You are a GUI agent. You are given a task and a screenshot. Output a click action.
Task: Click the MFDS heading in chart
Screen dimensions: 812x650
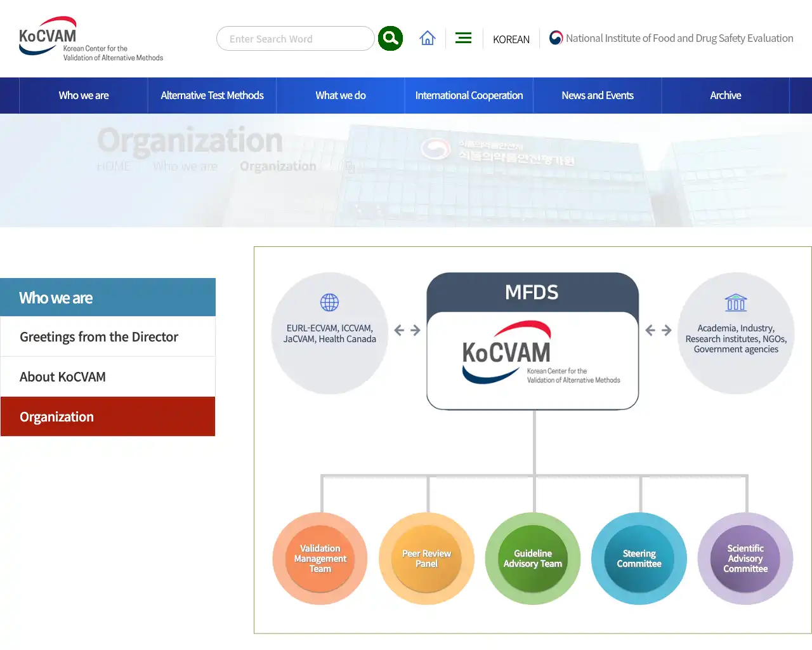pos(532,292)
